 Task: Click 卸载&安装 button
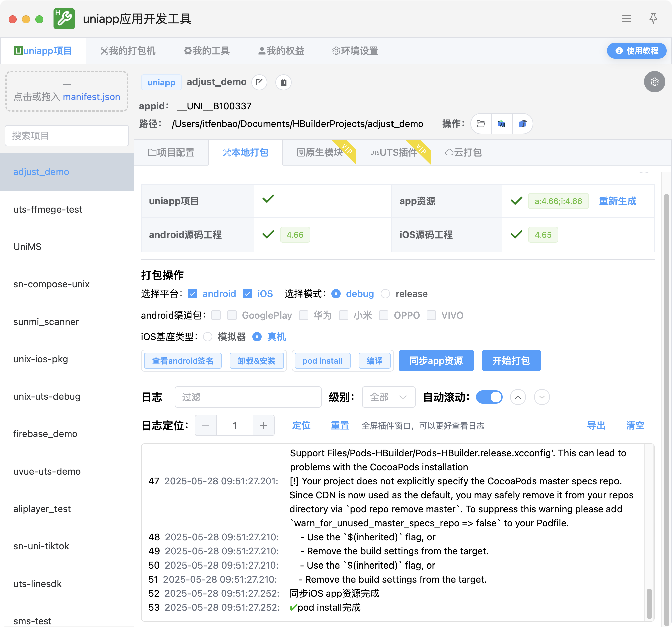click(256, 360)
